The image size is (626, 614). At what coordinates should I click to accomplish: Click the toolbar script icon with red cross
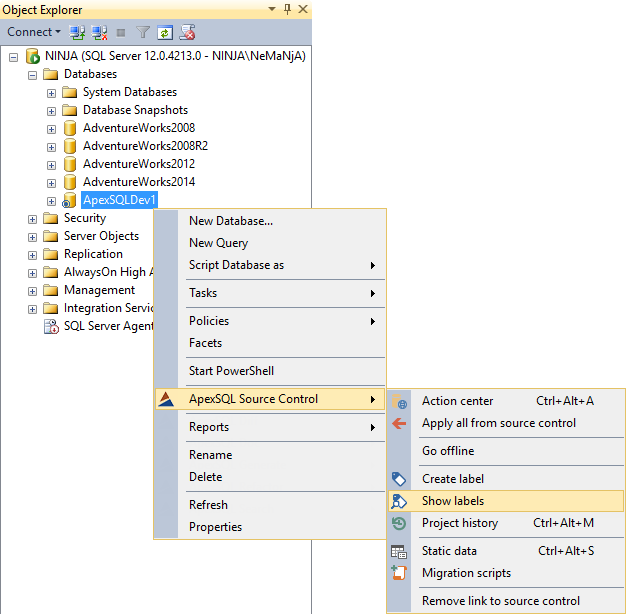[187, 32]
